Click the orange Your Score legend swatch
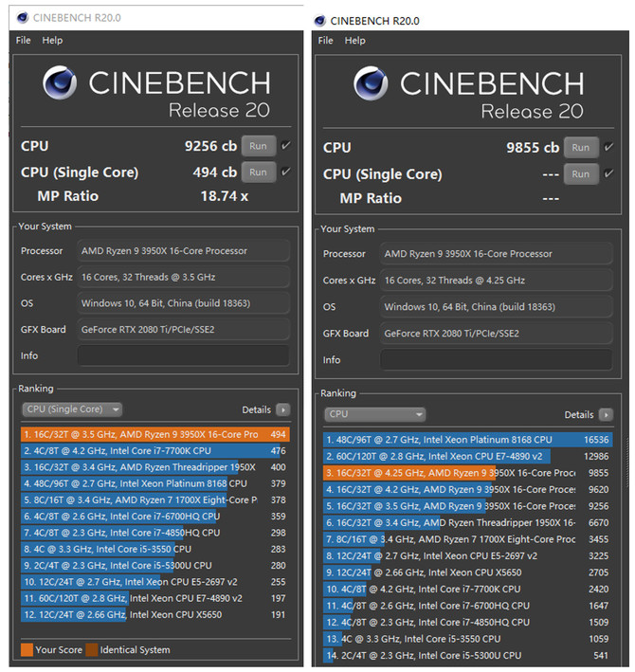Viewport: 635px width, 672px height. (x=27, y=649)
